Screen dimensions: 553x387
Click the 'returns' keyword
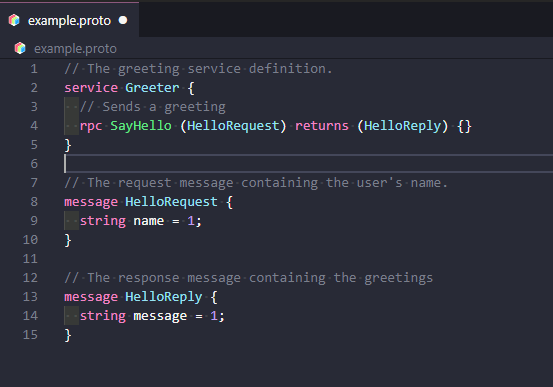click(322, 126)
